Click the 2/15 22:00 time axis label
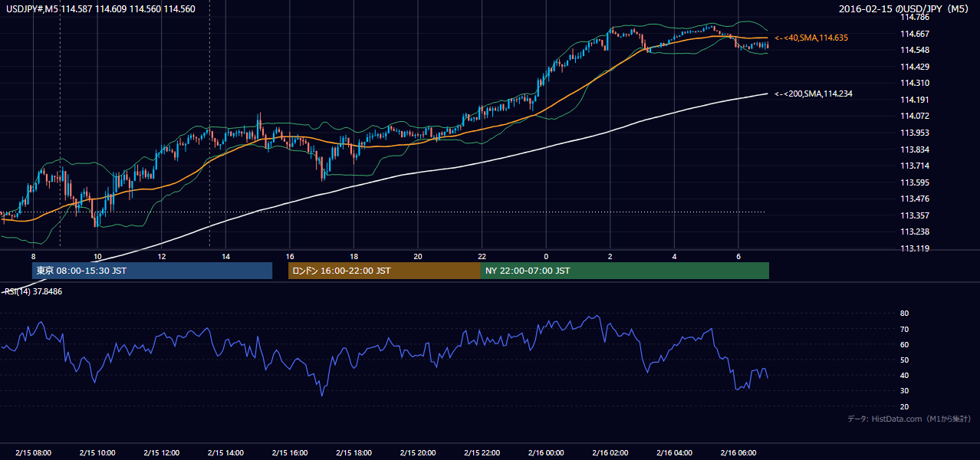 (482, 453)
